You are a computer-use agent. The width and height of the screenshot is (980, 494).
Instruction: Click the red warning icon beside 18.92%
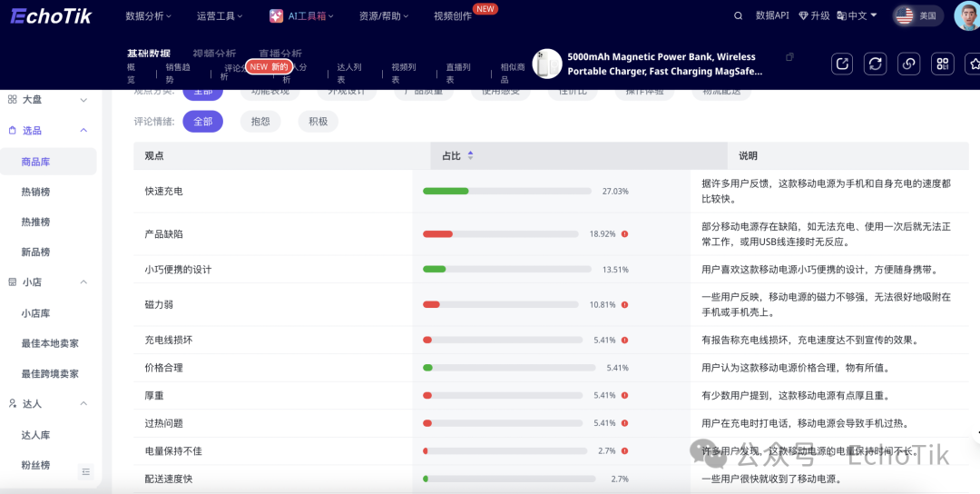(x=624, y=234)
